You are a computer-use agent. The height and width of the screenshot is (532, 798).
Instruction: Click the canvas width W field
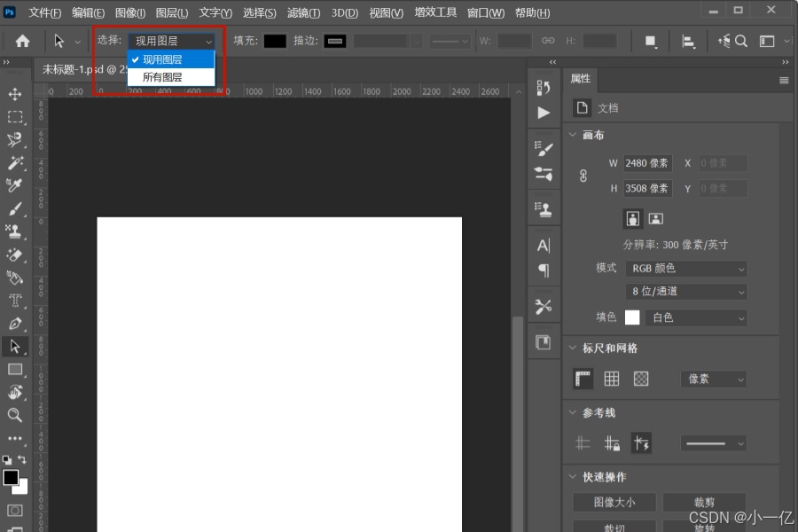[647, 163]
